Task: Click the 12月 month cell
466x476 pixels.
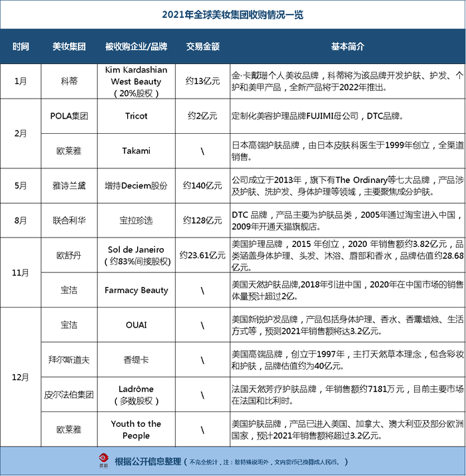Action: pyautogui.click(x=21, y=377)
